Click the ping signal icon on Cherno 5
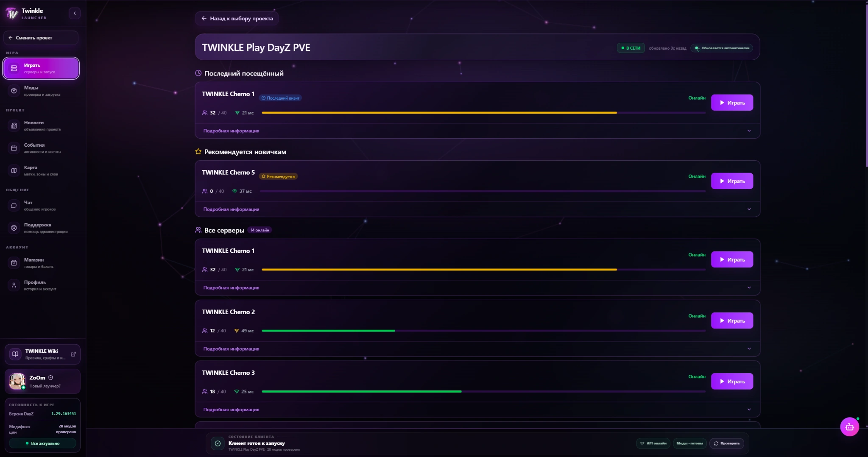868x457 pixels. [x=234, y=191]
